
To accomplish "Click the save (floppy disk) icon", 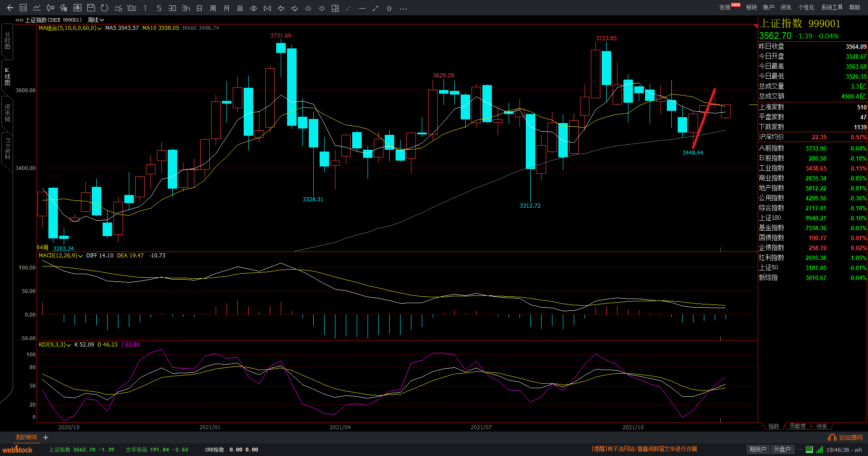I will pyautogui.click(x=91, y=8).
